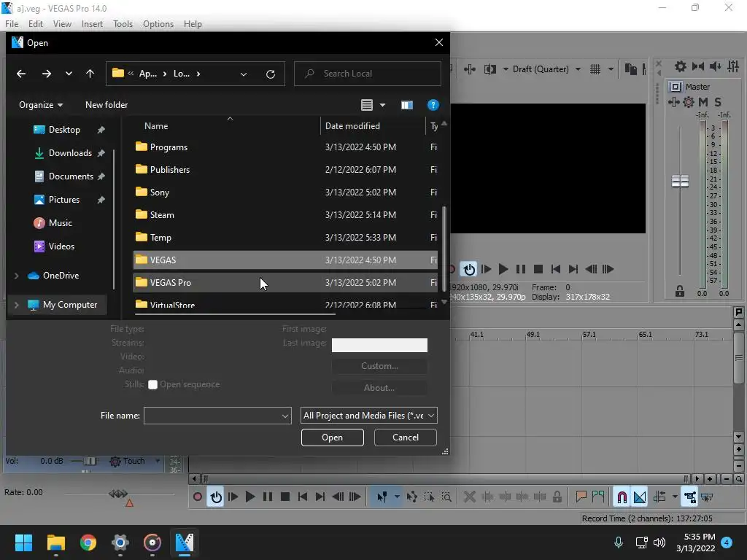Image resolution: width=747 pixels, height=560 pixels.
Task: Click the Record button in transport bar
Action: point(197,497)
